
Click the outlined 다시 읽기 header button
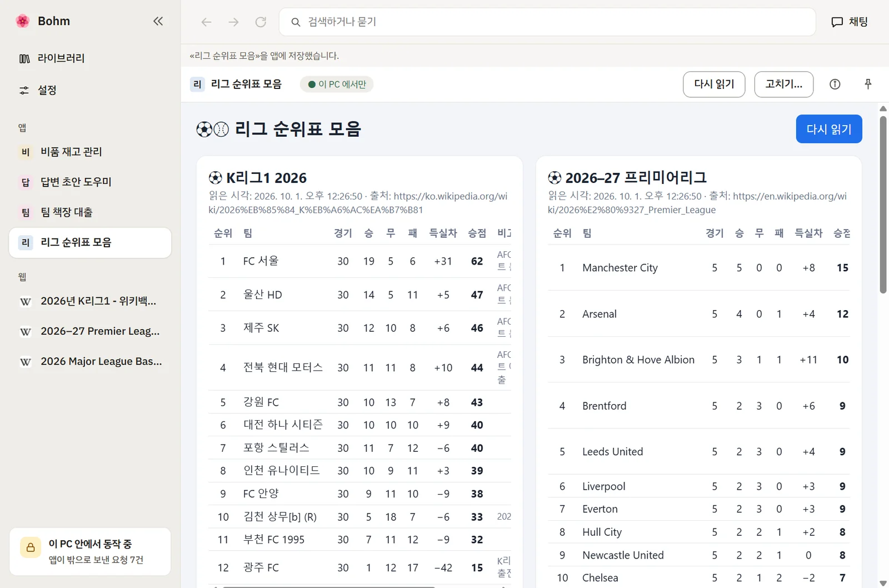pyautogui.click(x=714, y=84)
